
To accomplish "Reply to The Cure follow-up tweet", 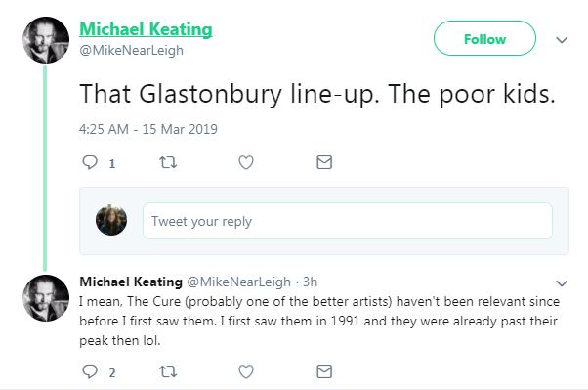I will click(x=90, y=371).
